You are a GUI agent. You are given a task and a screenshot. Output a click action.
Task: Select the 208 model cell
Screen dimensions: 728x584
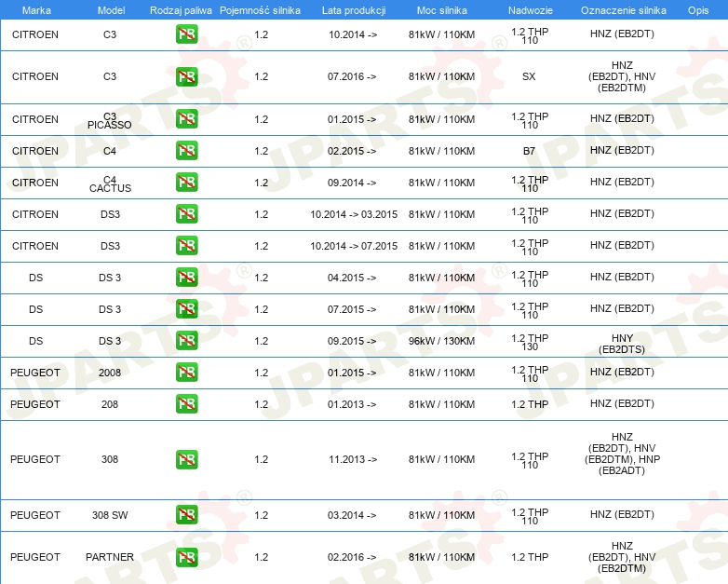tap(110, 404)
